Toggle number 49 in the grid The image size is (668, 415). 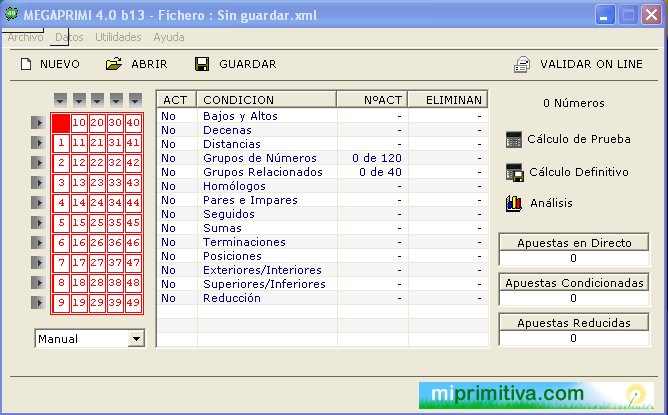[x=133, y=303]
